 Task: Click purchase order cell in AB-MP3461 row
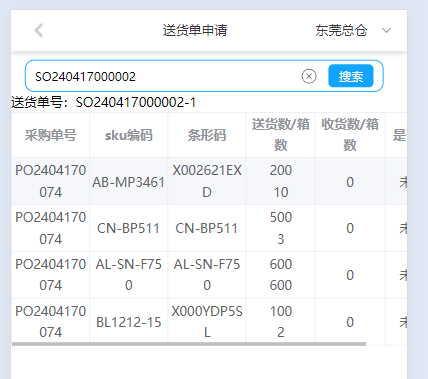click(x=51, y=181)
